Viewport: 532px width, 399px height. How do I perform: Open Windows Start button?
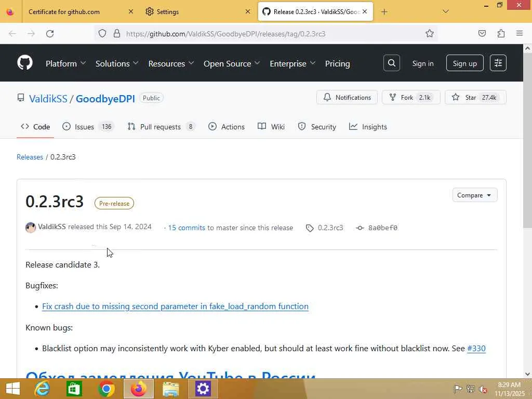13,389
